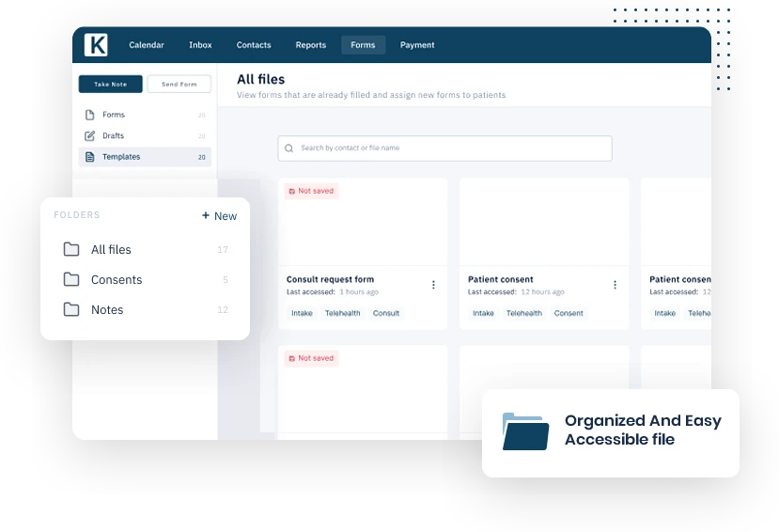Click the All files folder icon
The width and height of the screenshot is (779, 532).
71,250
